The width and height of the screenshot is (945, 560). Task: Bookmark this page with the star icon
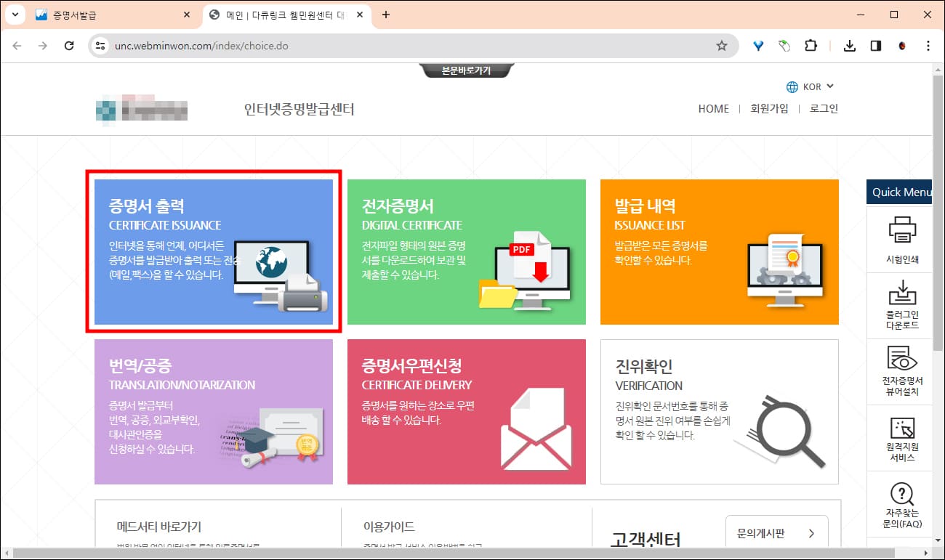(722, 45)
